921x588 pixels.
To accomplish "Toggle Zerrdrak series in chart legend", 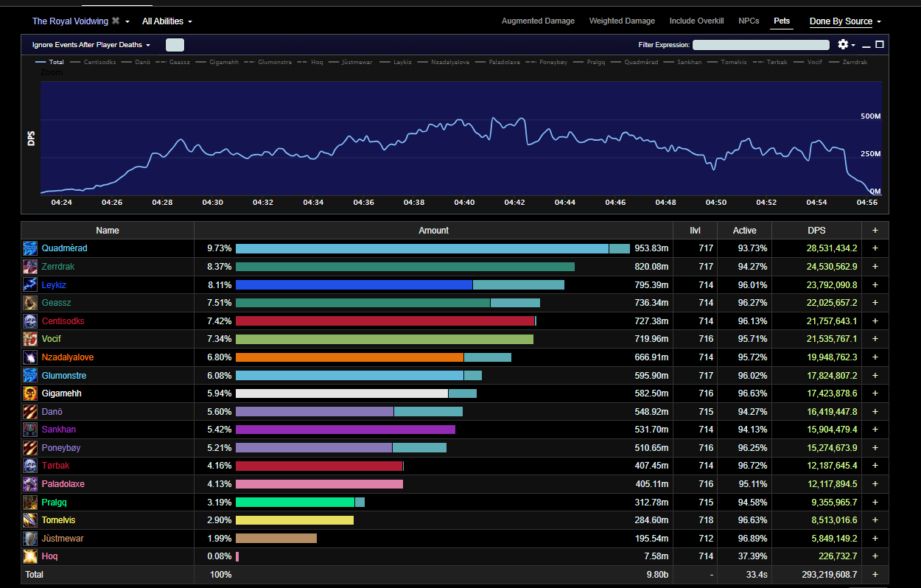I will click(849, 62).
